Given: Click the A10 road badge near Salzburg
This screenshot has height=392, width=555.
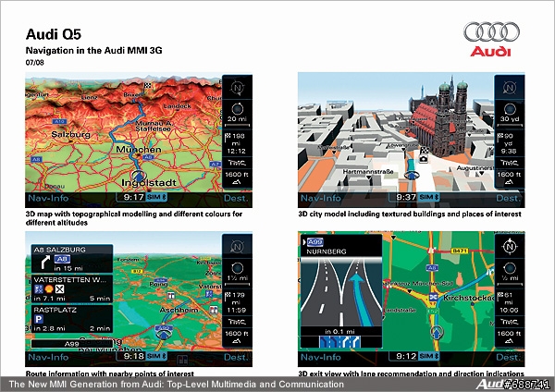Looking at the screenshot, I should coord(59,121).
